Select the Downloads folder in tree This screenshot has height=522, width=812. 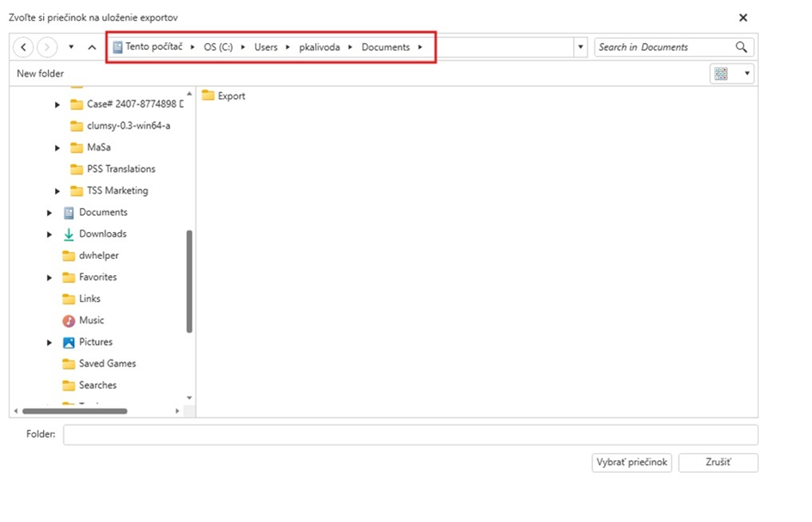(102, 234)
